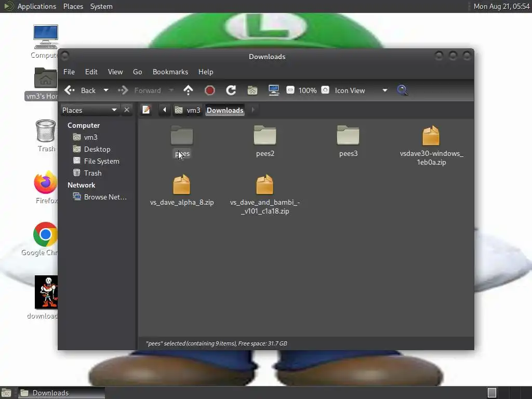Open the Back history dropdown arrow

pos(106,90)
